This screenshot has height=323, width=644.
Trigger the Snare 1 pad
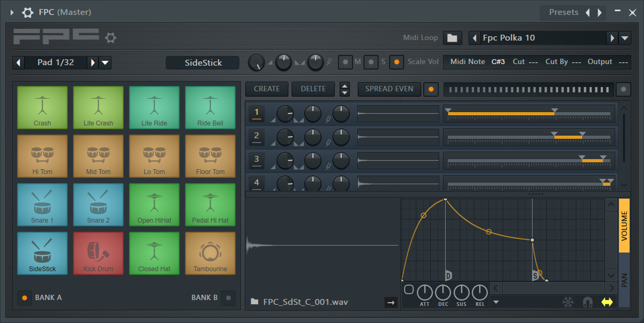[x=42, y=204]
